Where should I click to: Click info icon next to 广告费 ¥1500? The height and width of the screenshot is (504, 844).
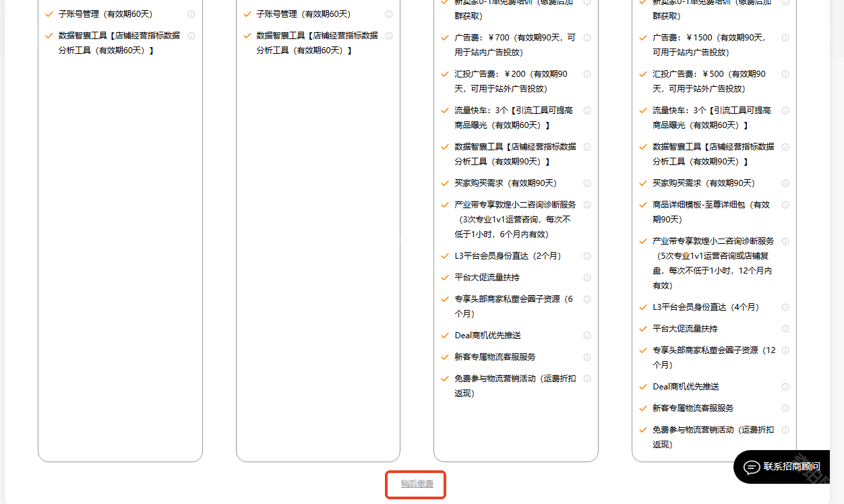tap(785, 38)
